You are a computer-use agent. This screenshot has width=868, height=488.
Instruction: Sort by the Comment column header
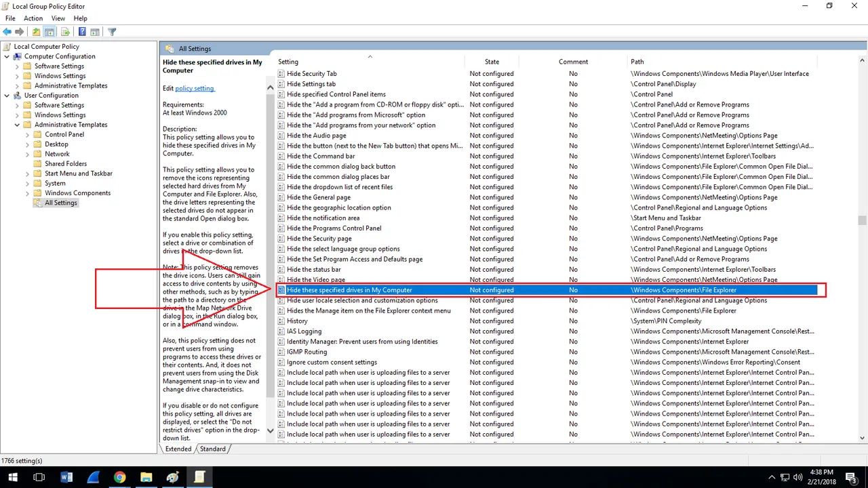coord(573,62)
